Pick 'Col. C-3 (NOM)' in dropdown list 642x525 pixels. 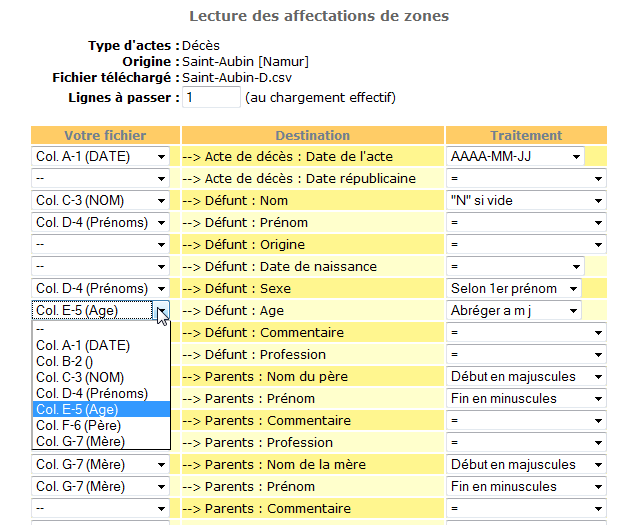(x=80, y=377)
